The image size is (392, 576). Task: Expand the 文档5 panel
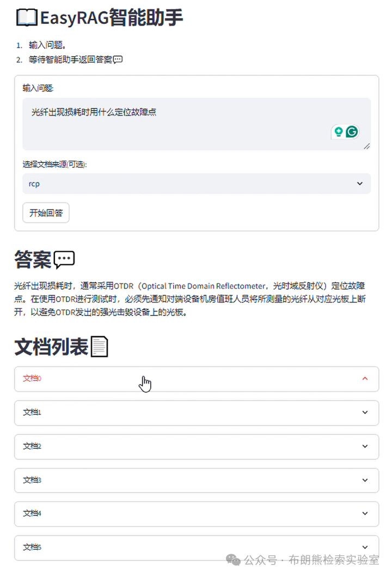[x=196, y=547]
